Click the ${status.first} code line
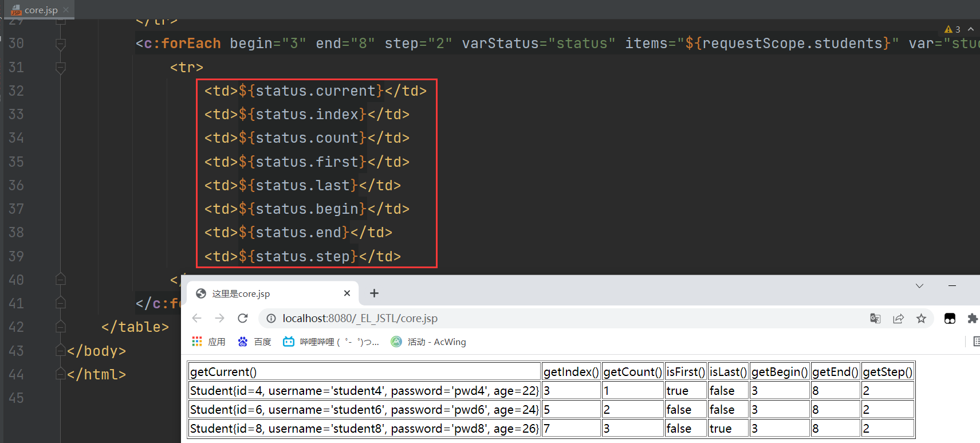Screen dimensions: 980x443 [307, 162]
